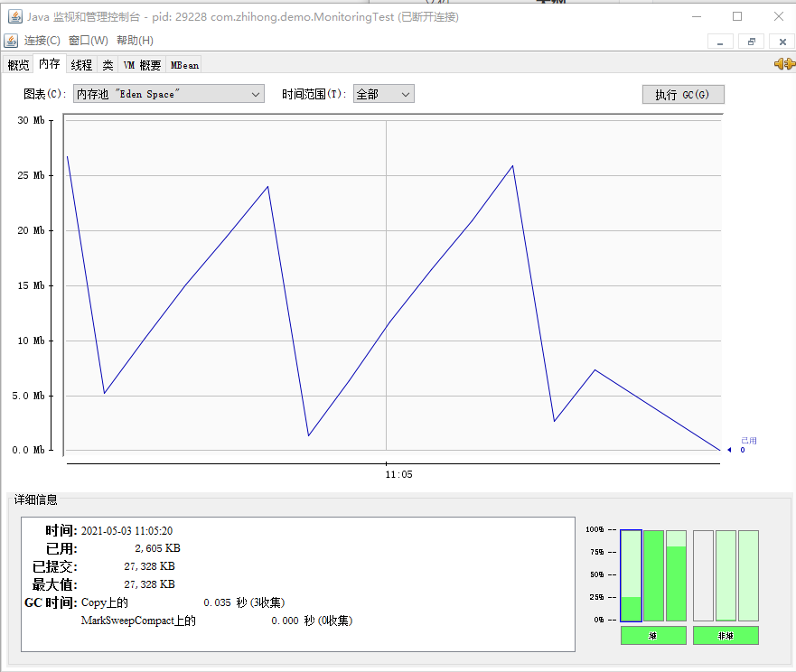The width and height of the screenshot is (796, 672).
Task: Open the 连接(C) menu
Action: 42,41
